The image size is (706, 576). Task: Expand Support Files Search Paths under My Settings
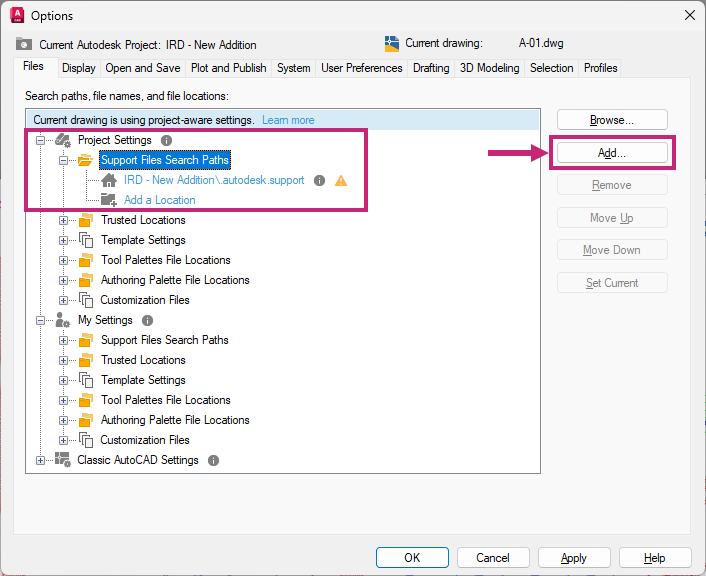pyautogui.click(x=63, y=340)
